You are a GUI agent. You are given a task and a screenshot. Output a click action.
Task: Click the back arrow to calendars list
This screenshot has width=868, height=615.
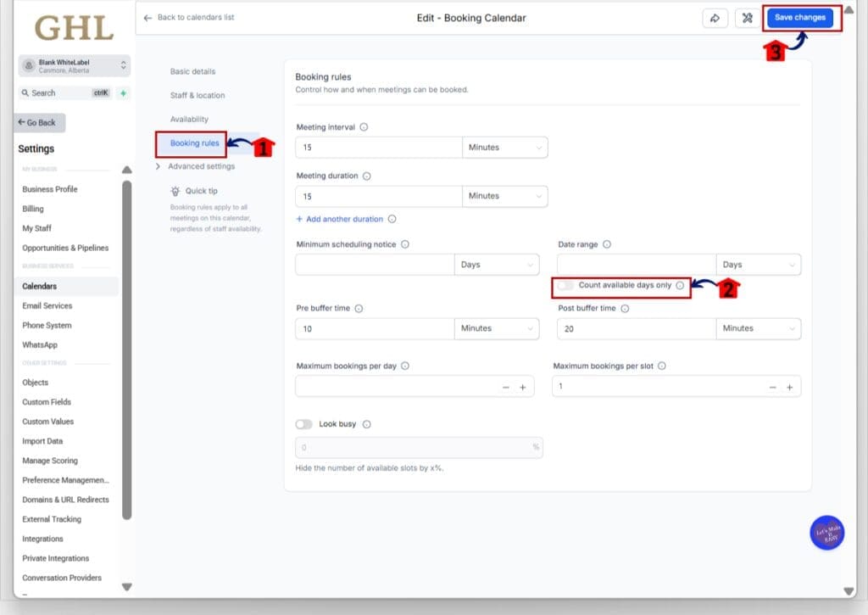[x=147, y=18]
